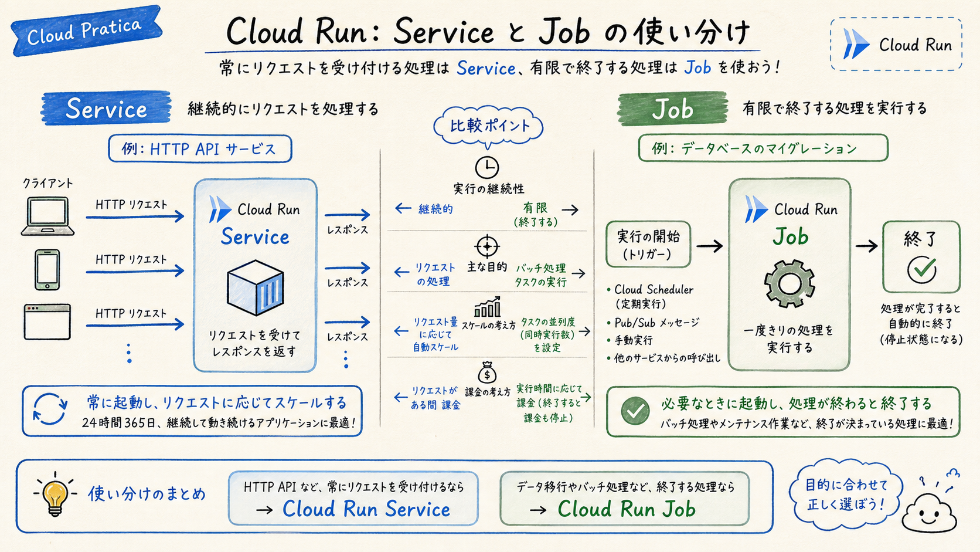This screenshot has width=980, height=552.
Task: Click the gear icon in the Job card
Action: 790,284
